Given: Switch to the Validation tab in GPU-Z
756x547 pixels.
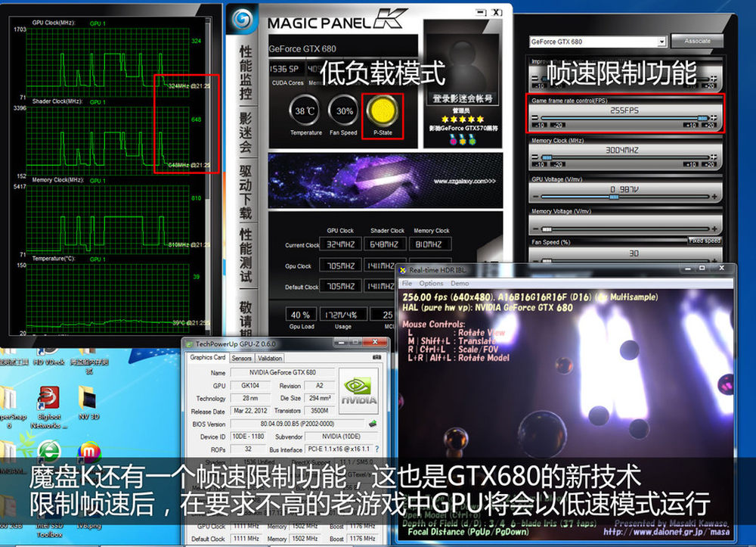Looking at the screenshot, I should pos(270,359).
